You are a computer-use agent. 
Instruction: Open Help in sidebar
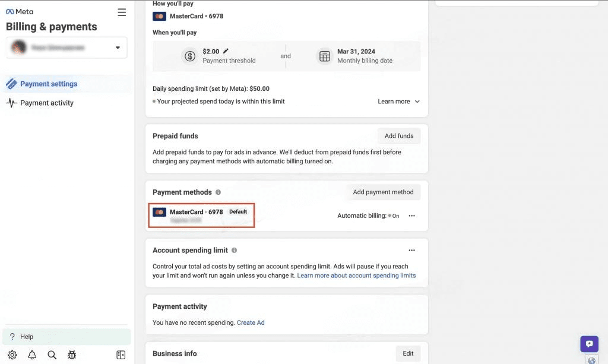click(x=66, y=337)
